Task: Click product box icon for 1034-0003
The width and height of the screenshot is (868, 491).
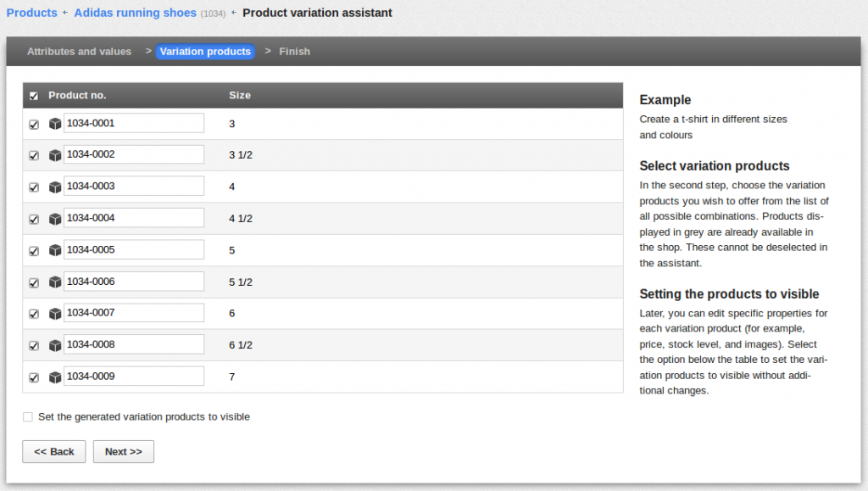Action: click(x=55, y=187)
